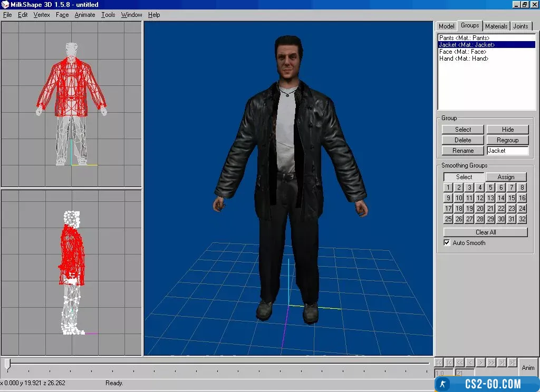Switch to the Joints tab

coord(520,26)
